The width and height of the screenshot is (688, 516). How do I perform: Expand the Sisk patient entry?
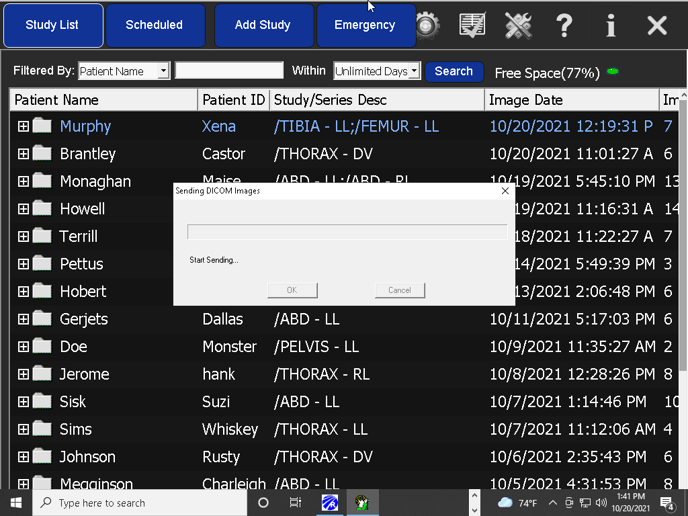coord(23,402)
